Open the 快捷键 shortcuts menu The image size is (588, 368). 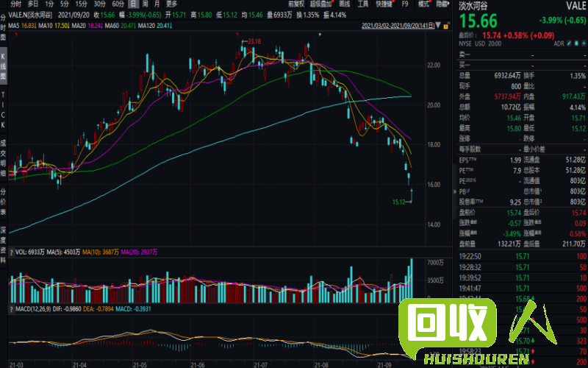(x=384, y=4)
